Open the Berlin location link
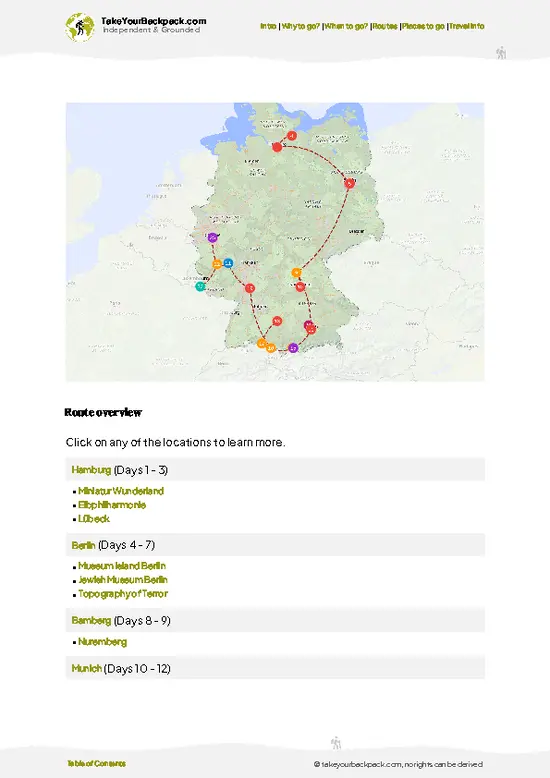Viewport: 550px width, 778px height. 83,545
